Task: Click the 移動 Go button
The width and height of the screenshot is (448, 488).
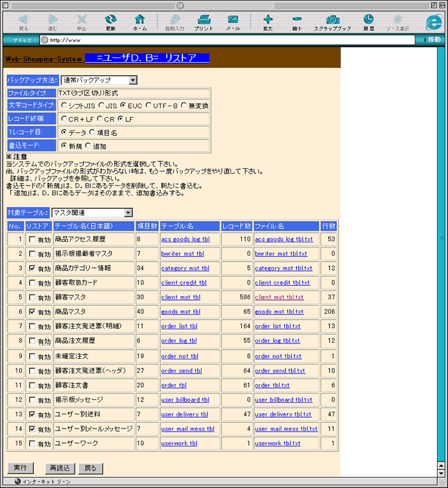Action: [432, 40]
